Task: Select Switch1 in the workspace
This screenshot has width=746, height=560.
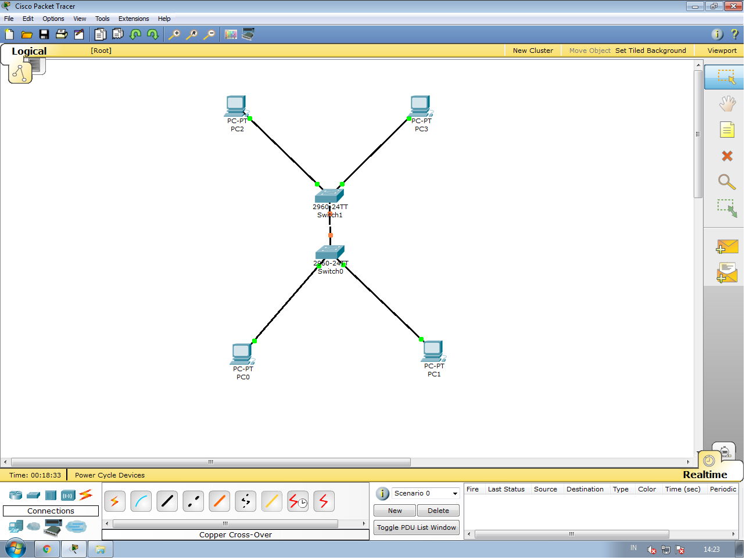Action: [x=329, y=196]
